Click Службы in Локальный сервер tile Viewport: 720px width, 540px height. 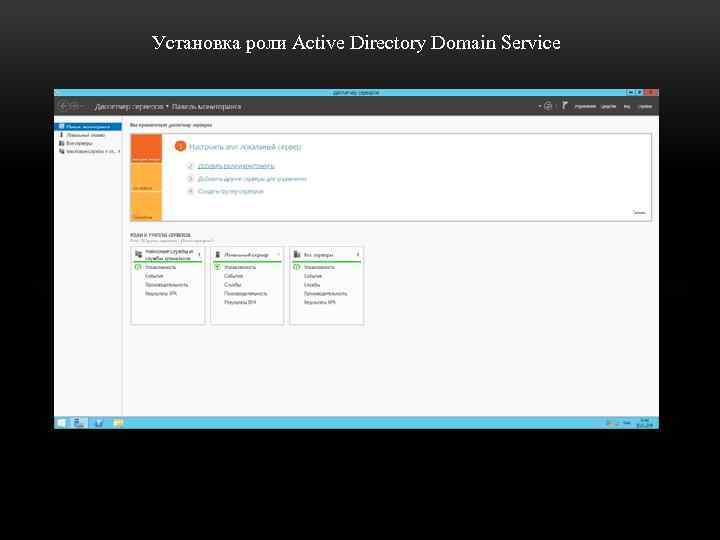232,285
